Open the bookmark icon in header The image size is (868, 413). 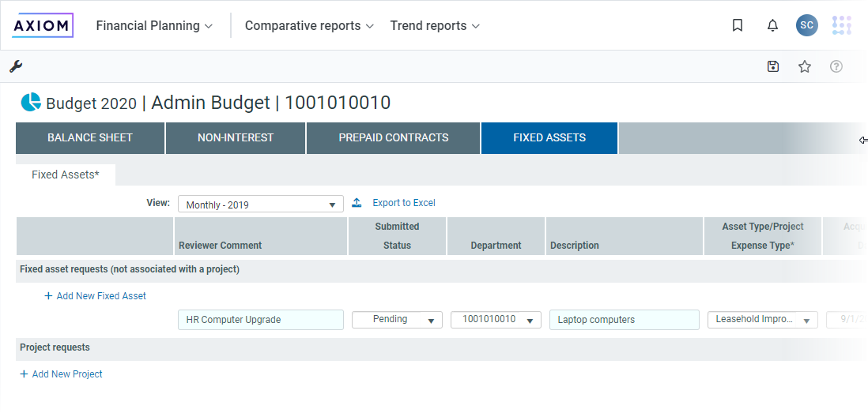[738, 25]
